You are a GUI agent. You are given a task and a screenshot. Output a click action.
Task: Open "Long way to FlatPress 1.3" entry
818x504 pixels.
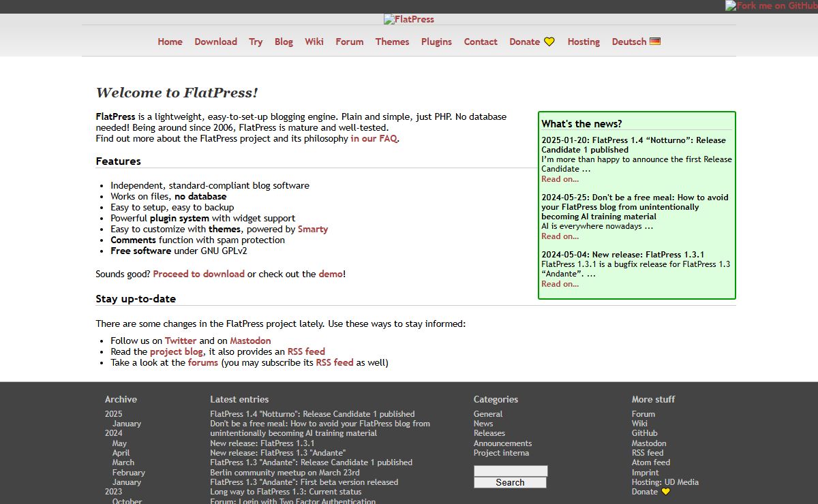pos(286,492)
